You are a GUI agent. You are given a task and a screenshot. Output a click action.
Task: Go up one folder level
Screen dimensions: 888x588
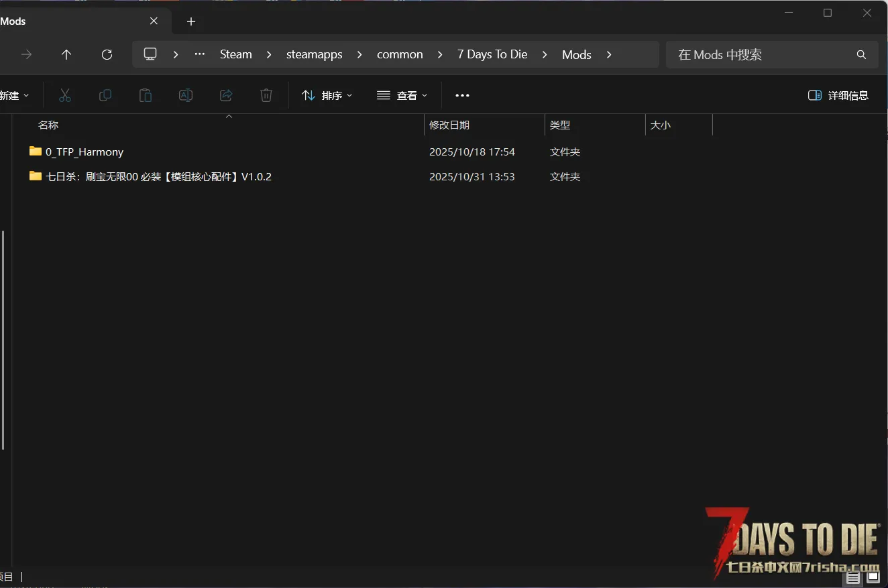66,54
